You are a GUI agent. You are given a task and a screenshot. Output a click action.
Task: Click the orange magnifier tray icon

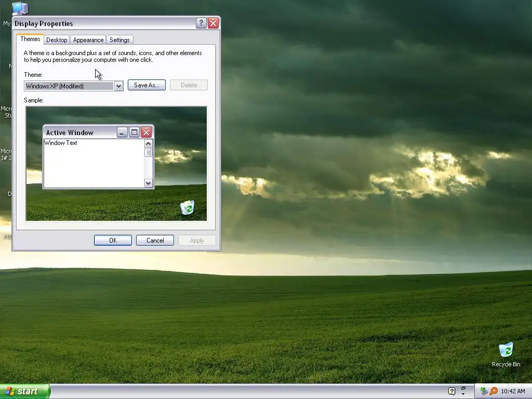click(x=494, y=391)
